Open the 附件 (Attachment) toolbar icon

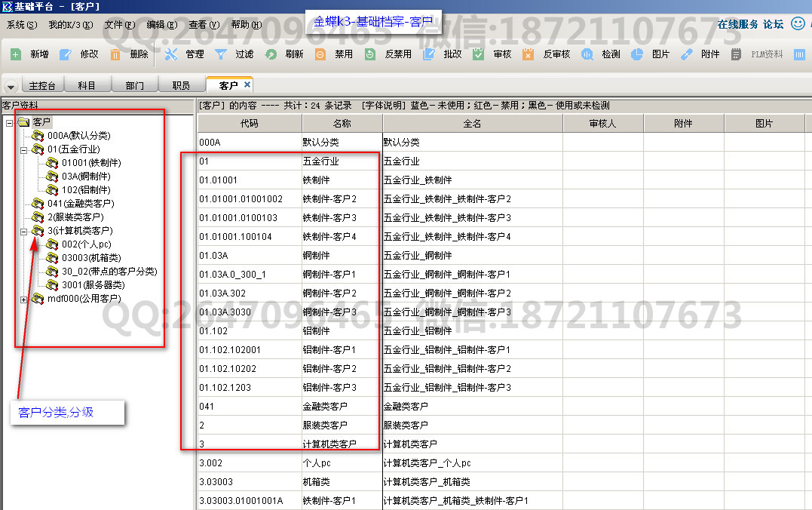(686, 54)
